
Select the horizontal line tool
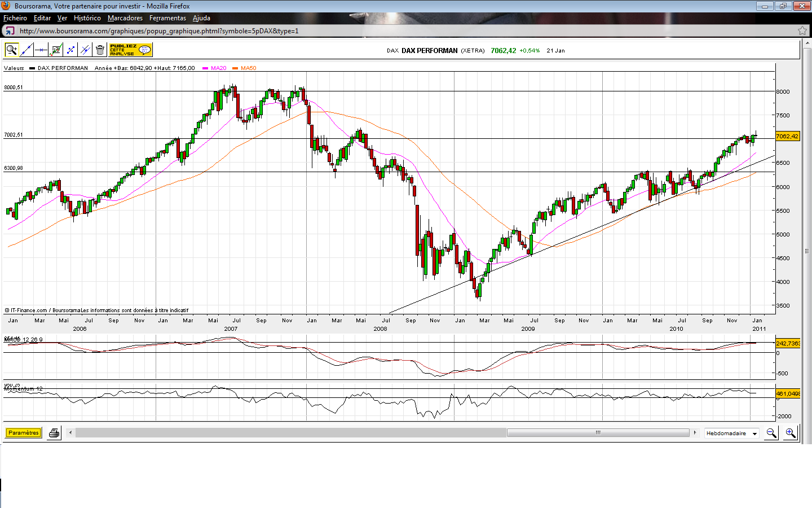point(41,50)
